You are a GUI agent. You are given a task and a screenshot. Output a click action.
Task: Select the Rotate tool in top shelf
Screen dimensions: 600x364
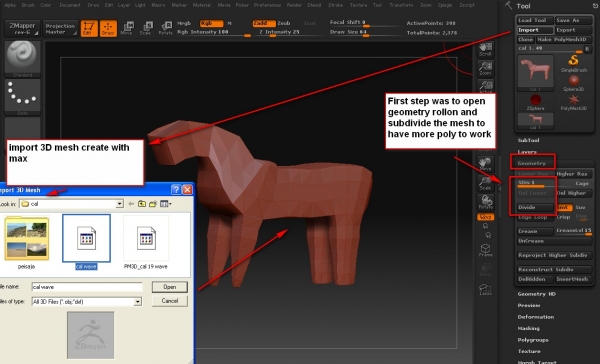coord(166,28)
